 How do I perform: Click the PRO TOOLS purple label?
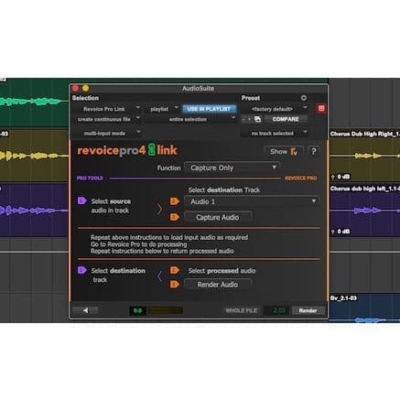90,178
